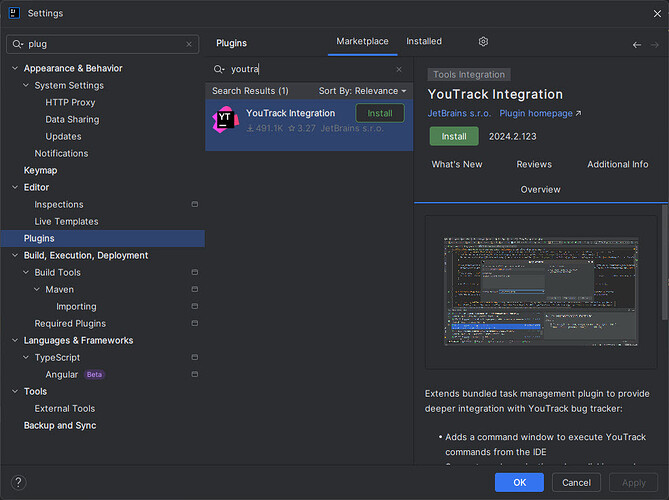669x500 pixels.
Task: Click the plugins settings gear icon
Action: point(483,41)
